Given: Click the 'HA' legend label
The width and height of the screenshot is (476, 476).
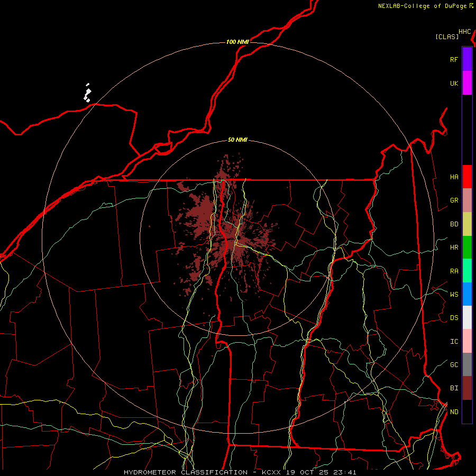Looking at the screenshot, I should click(454, 177).
